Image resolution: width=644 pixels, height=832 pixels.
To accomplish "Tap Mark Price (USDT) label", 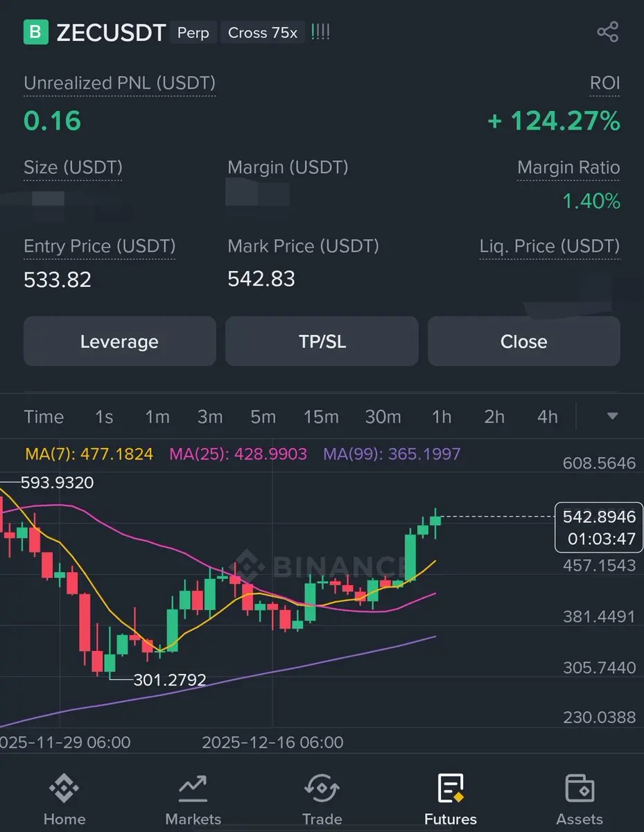I will click(x=303, y=246).
